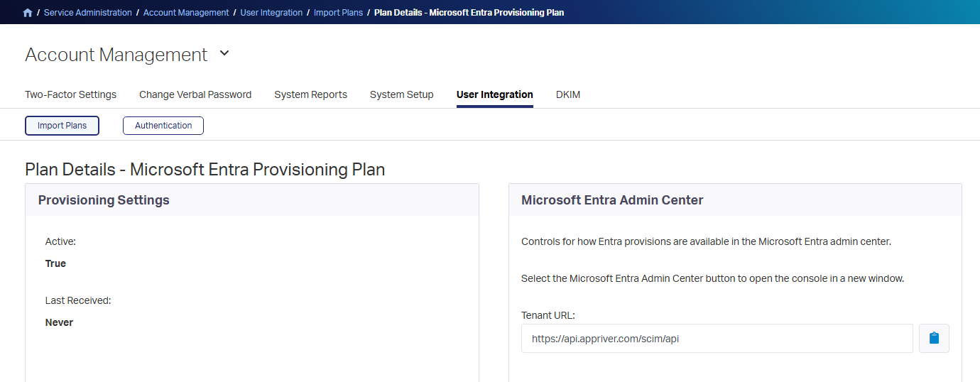Follow the Import Plans breadcrumb link
This screenshot has height=382, width=980.
(338, 13)
